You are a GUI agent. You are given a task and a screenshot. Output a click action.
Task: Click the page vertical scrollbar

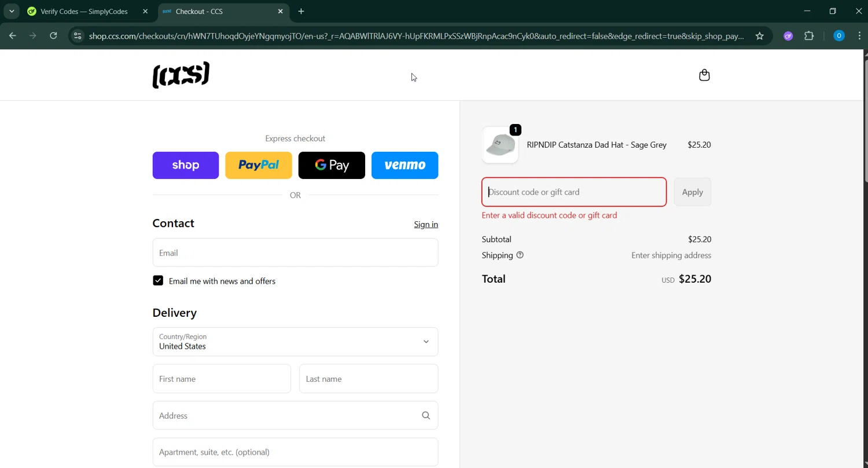click(x=865, y=122)
